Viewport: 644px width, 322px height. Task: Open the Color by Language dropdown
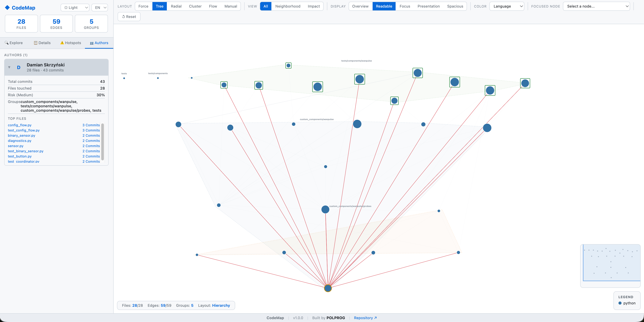click(x=507, y=6)
